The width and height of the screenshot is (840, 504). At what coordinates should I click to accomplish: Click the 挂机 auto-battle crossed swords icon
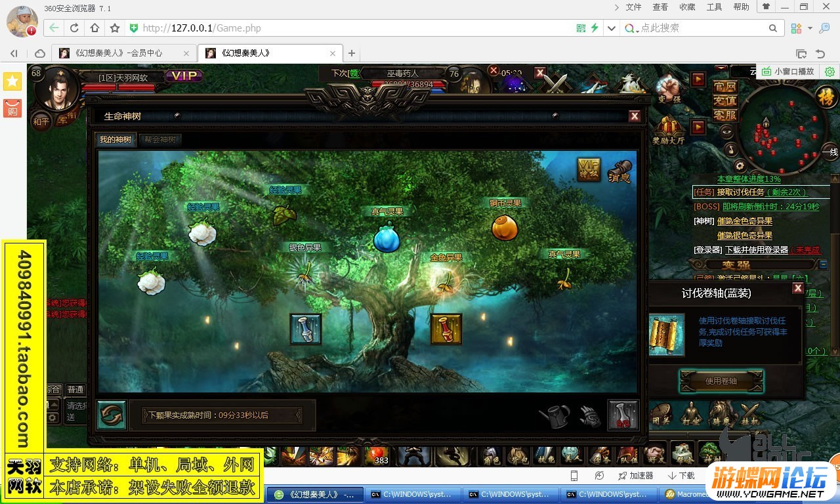coord(749,413)
